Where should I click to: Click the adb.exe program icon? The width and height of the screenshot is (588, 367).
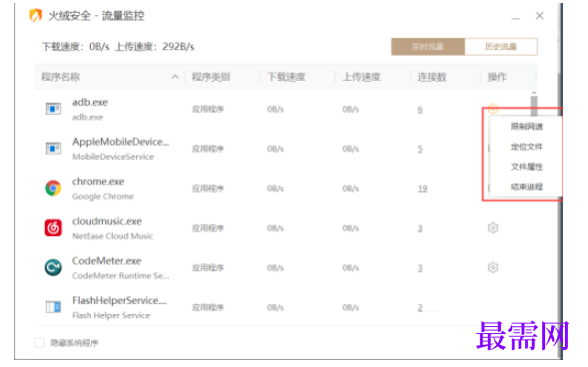point(53,109)
